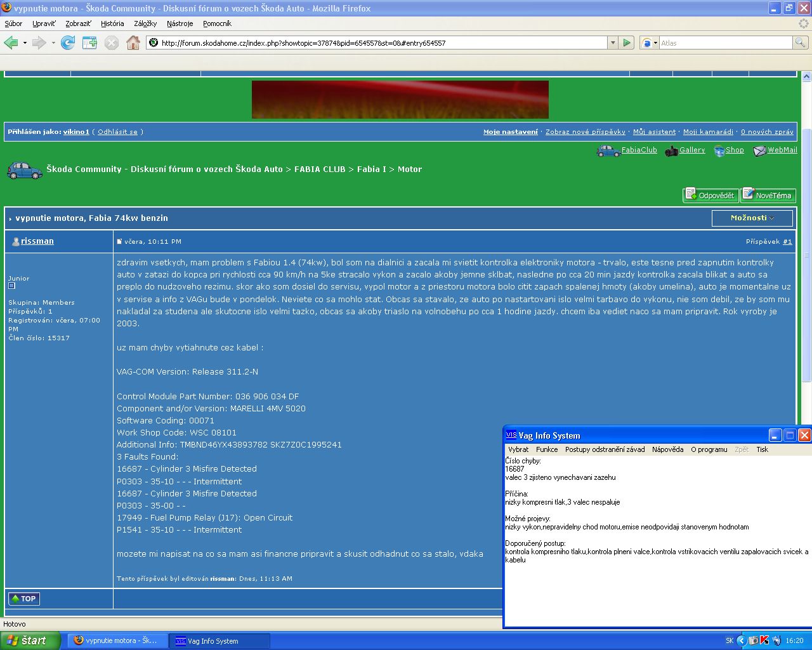
Task: Open Vybrat menu in Vag Info System
Action: click(518, 449)
